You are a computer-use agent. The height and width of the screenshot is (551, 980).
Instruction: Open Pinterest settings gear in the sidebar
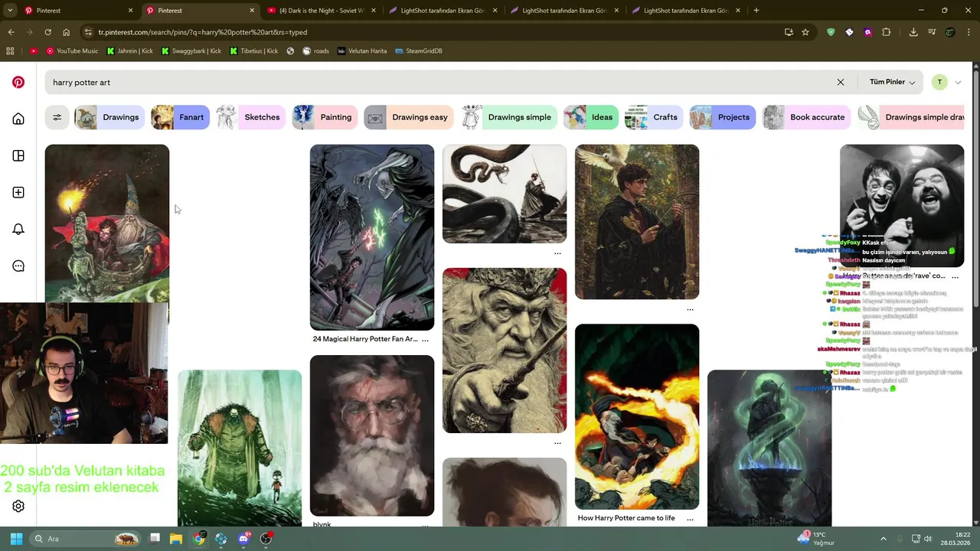click(x=18, y=506)
